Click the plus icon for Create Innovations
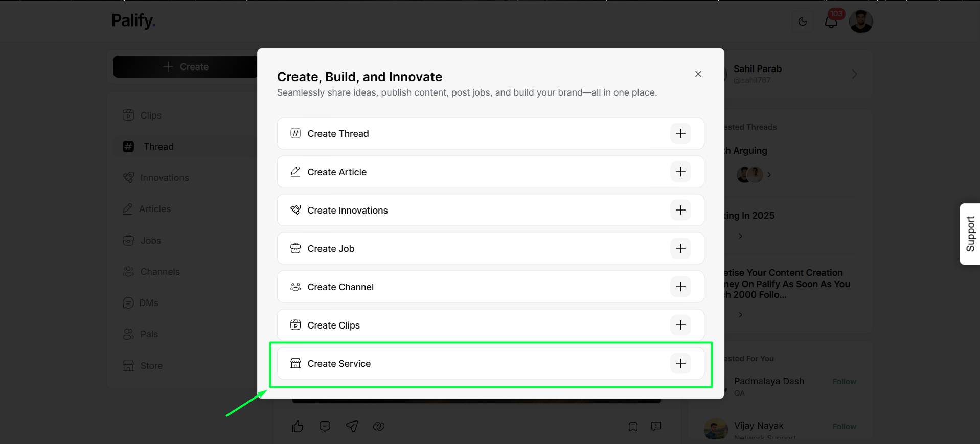The width and height of the screenshot is (980, 444). (x=680, y=210)
